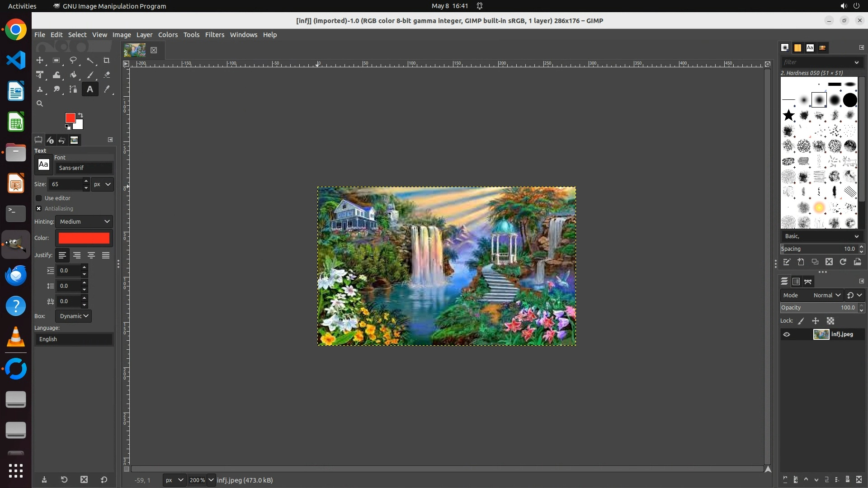Open the Hinting Medium dropdown

[85, 222]
